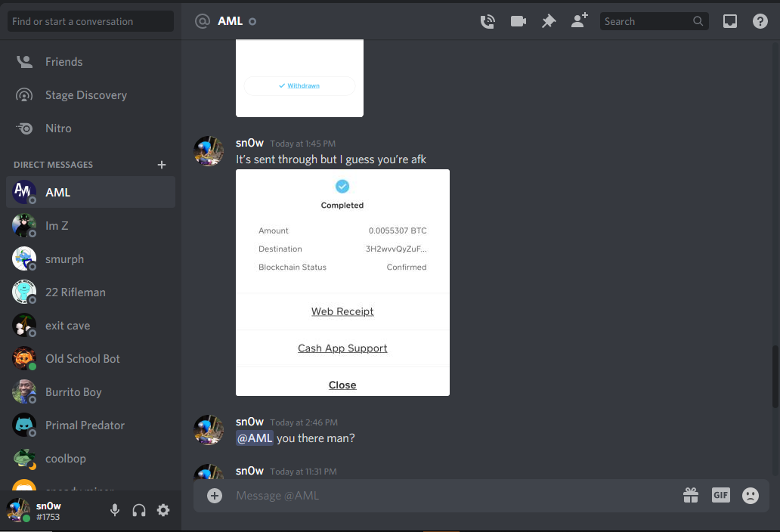Click sn0w avatar on 2:46 PM message
The height and width of the screenshot is (532, 780).
[x=209, y=430]
